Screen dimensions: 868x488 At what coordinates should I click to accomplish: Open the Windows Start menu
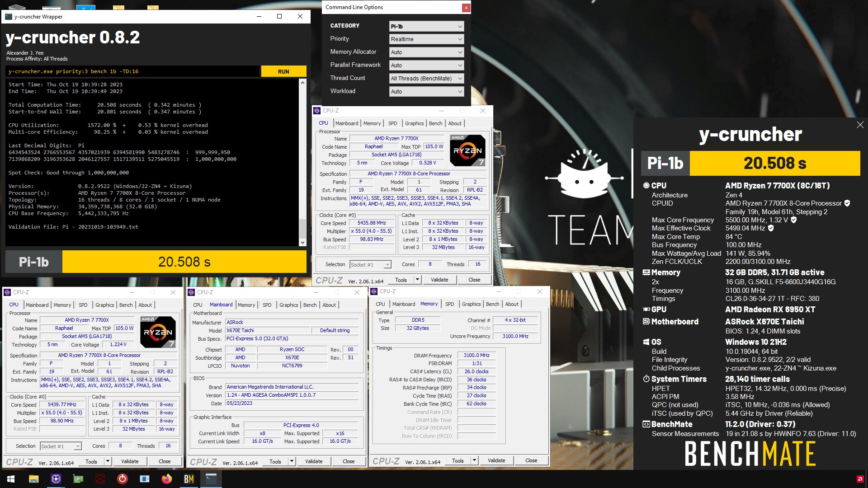coord(11,479)
